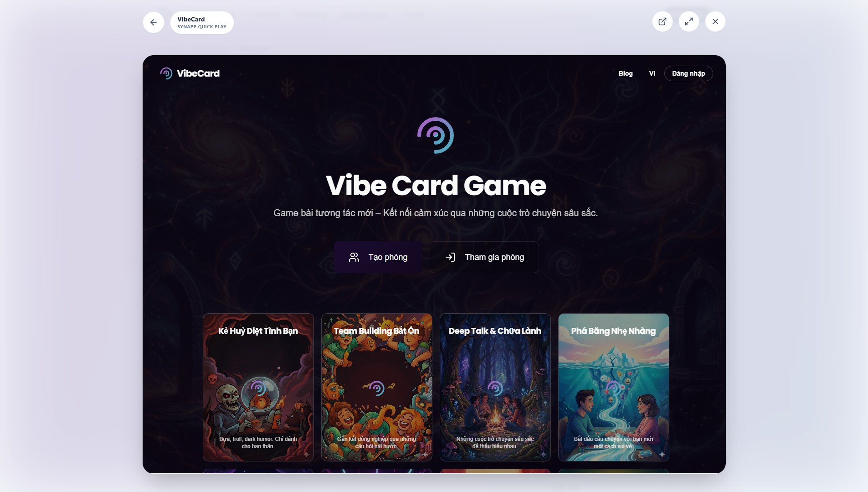
Task: Select the Deep Talk & Chữa Lành card
Action: click(x=495, y=387)
